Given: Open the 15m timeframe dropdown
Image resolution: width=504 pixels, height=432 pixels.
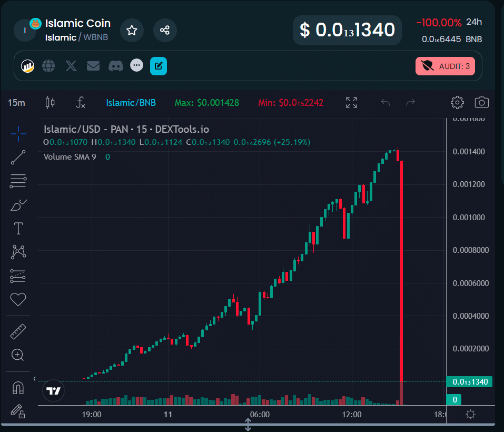Looking at the screenshot, I should tap(16, 102).
